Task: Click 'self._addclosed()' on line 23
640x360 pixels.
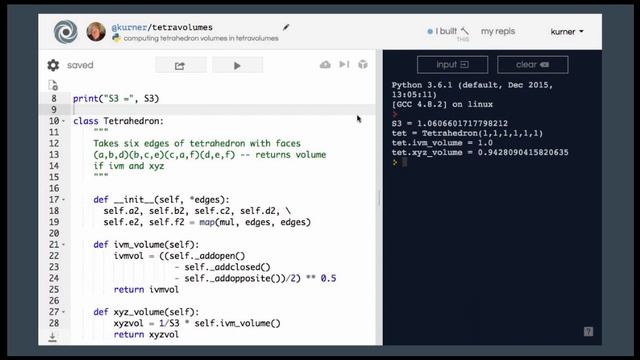Action: tap(227, 267)
